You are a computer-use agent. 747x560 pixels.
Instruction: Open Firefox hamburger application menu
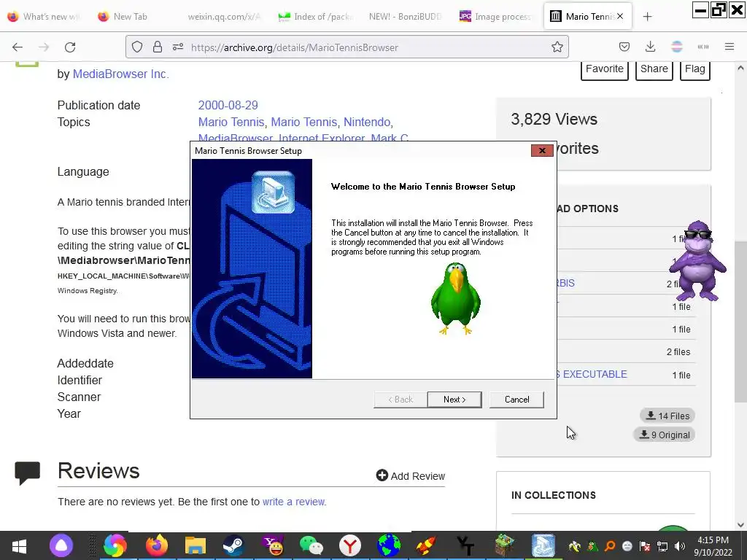tap(729, 47)
